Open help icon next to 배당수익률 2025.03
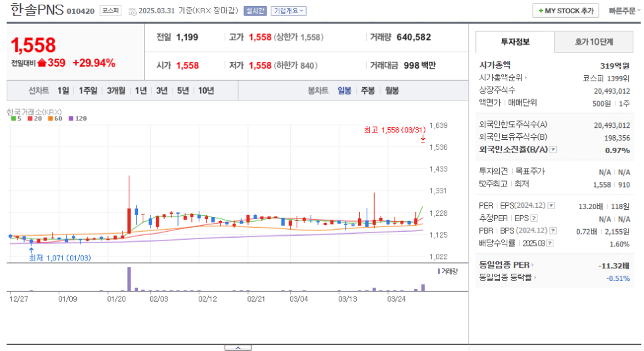Screen dimensions: 644x351 pos(550,244)
